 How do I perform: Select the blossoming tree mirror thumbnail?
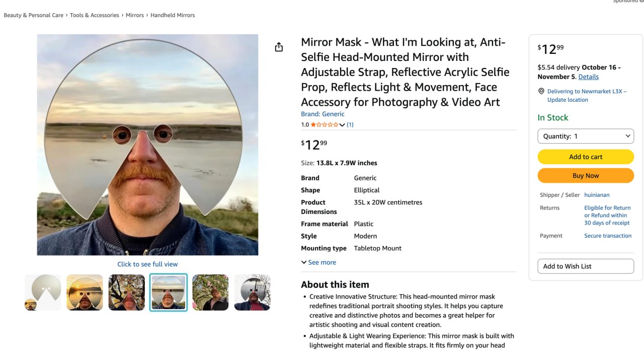(210, 293)
